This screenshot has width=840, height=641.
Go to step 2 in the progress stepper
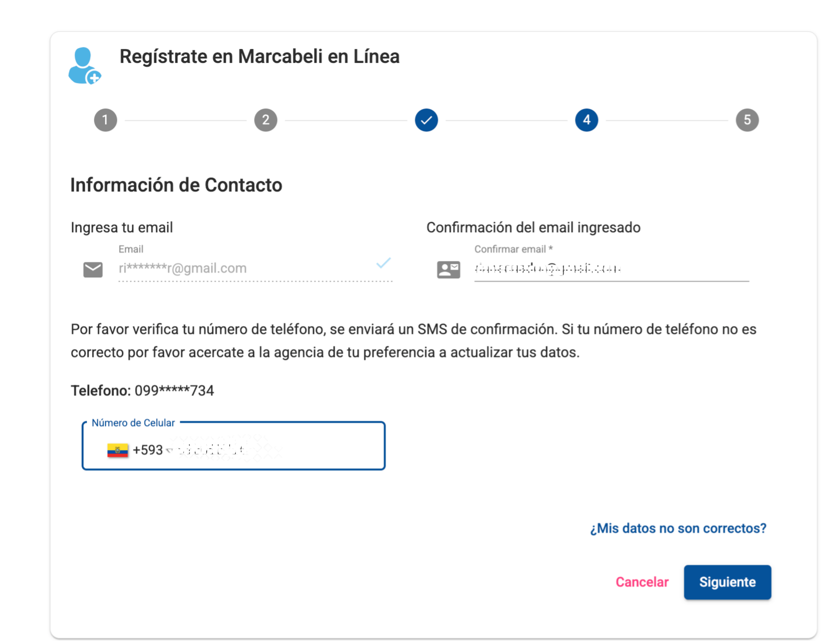[266, 120]
